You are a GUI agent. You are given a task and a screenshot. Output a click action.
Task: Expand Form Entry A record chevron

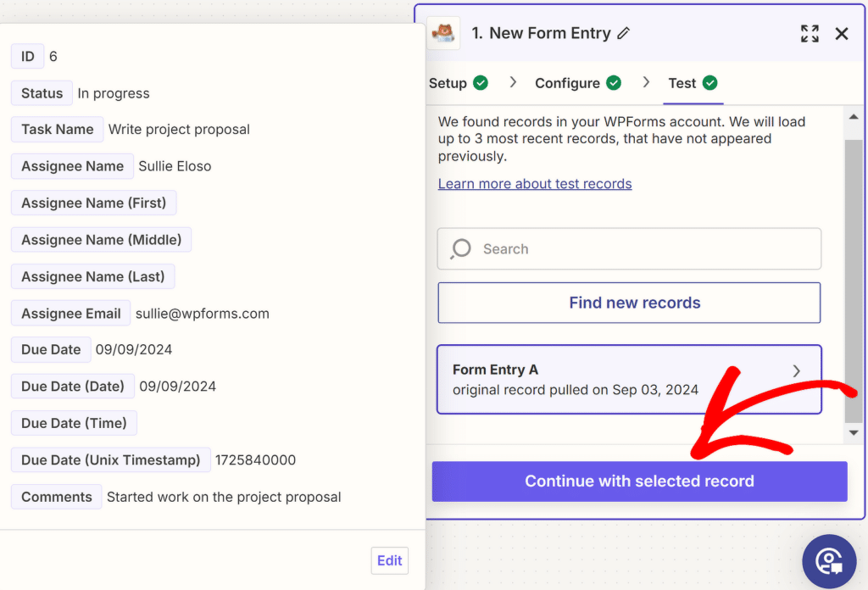click(796, 371)
